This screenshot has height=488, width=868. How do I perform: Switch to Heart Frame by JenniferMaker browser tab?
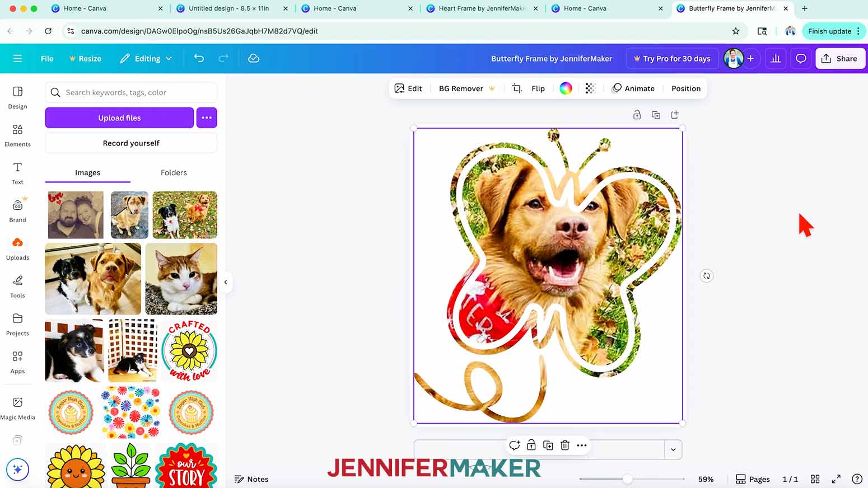tap(481, 8)
